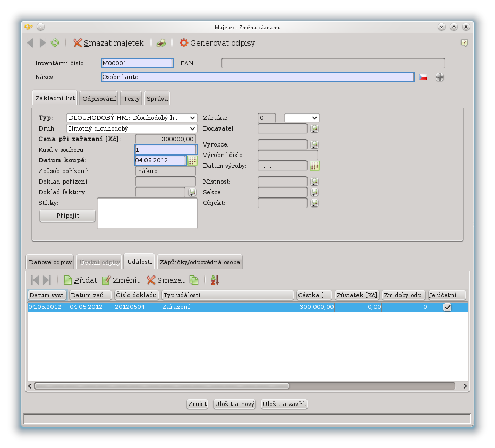The height and width of the screenshot is (448, 495).
Task: Open the Záruka unit dropdown
Action: click(302, 118)
